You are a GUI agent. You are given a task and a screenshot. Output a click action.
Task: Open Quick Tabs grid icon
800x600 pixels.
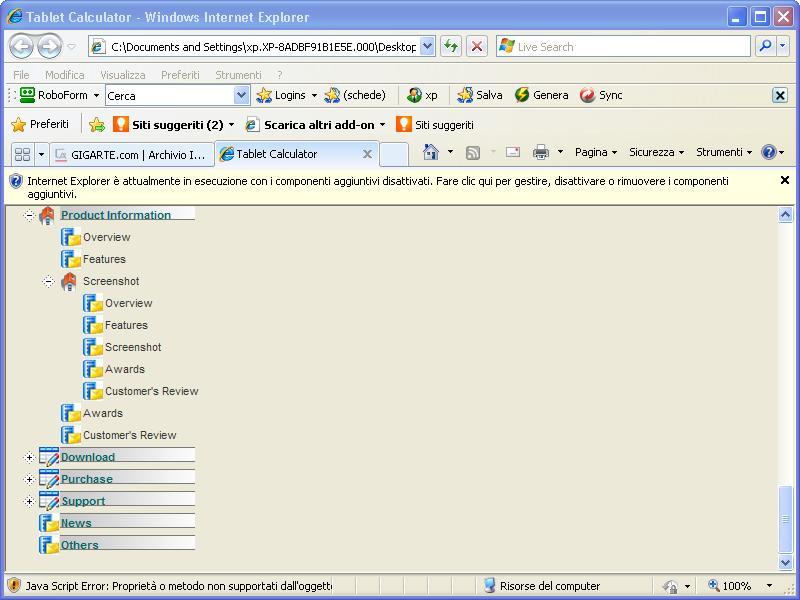tap(22, 154)
